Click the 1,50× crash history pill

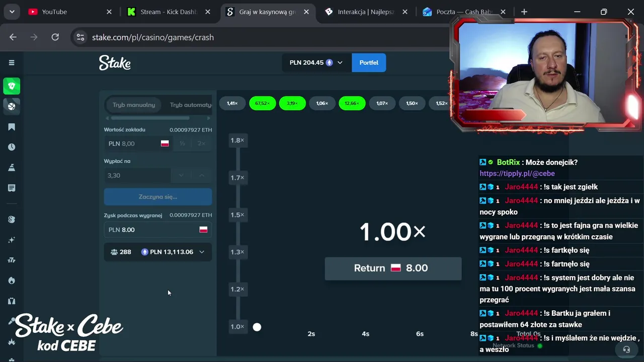(x=412, y=103)
